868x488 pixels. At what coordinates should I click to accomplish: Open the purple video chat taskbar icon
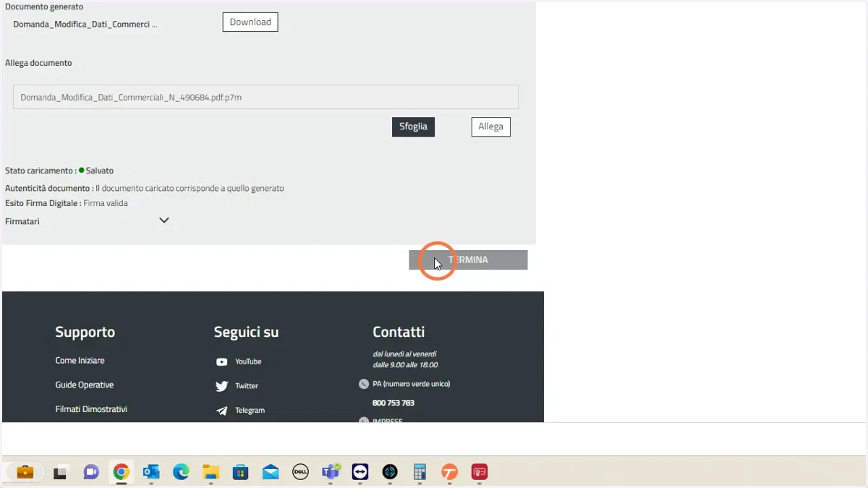pos(91,472)
